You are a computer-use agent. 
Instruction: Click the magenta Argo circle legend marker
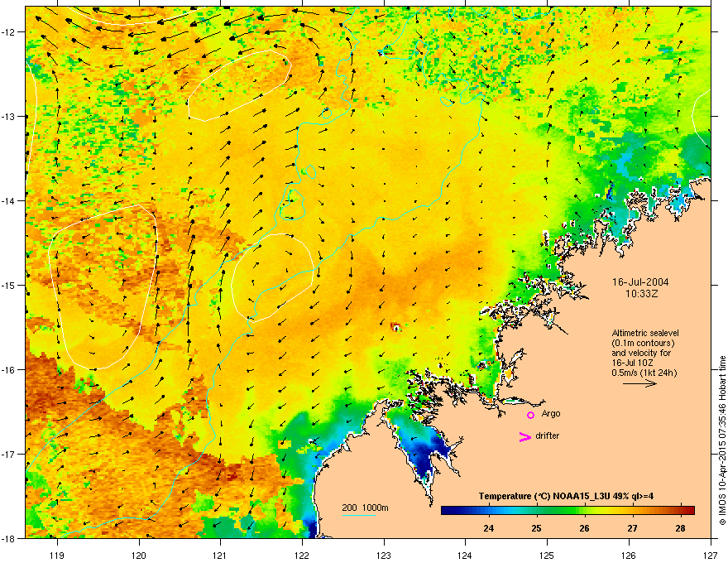(x=530, y=415)
